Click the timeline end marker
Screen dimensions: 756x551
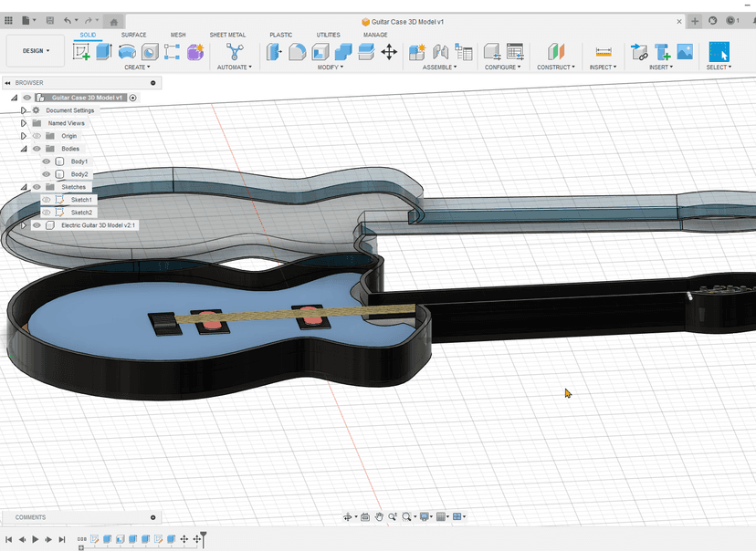[204, 536]
